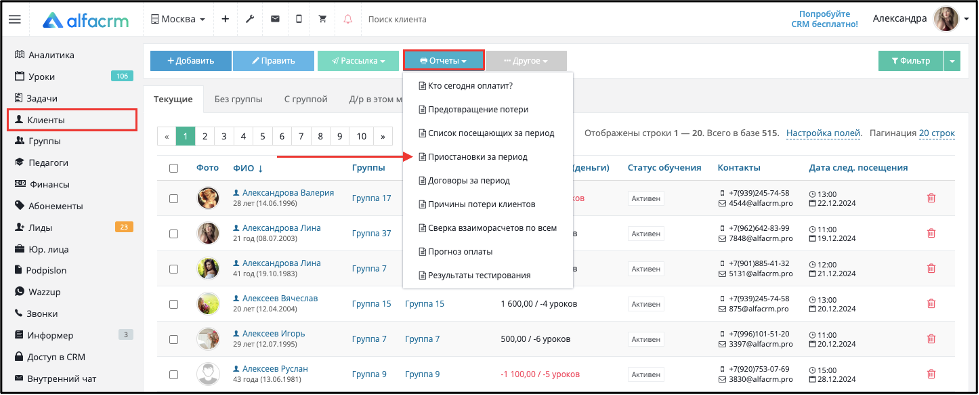Go to pagination page 5
This screenshot has width=979, height=395.
coord(263,136)
